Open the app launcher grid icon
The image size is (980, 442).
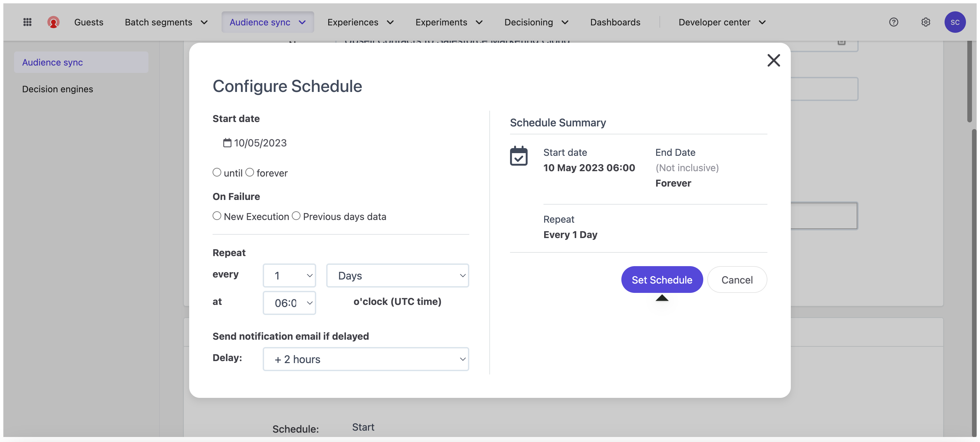[27, 22]
